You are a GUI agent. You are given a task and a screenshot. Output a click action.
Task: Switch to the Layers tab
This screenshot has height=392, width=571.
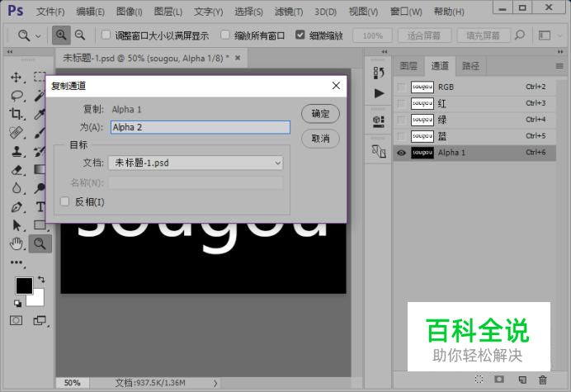(408, 66)
